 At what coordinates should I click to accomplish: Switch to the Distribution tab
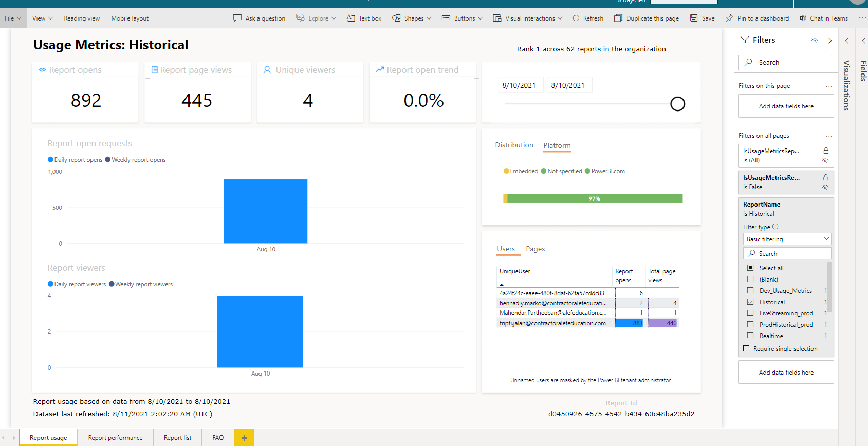(514, 145)
